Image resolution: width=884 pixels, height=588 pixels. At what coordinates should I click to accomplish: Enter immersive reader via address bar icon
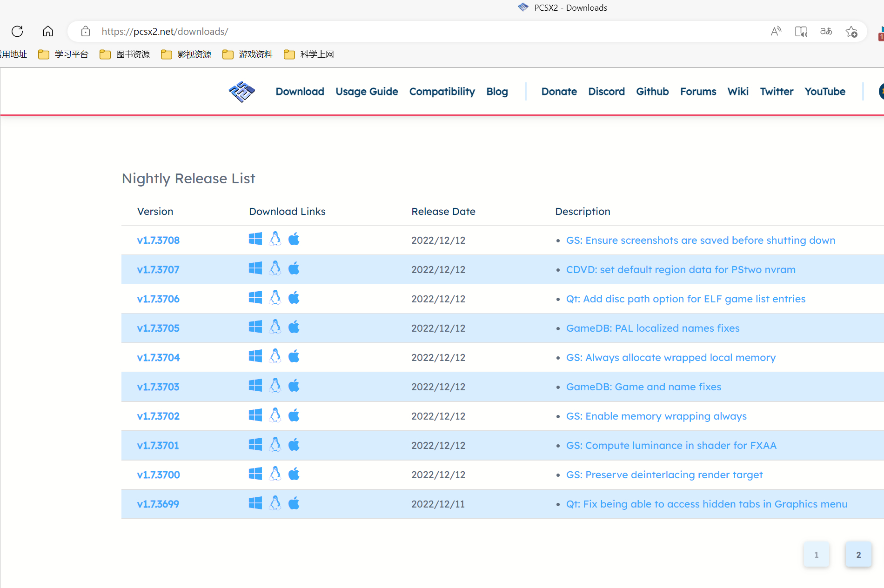tap(801, 31)
